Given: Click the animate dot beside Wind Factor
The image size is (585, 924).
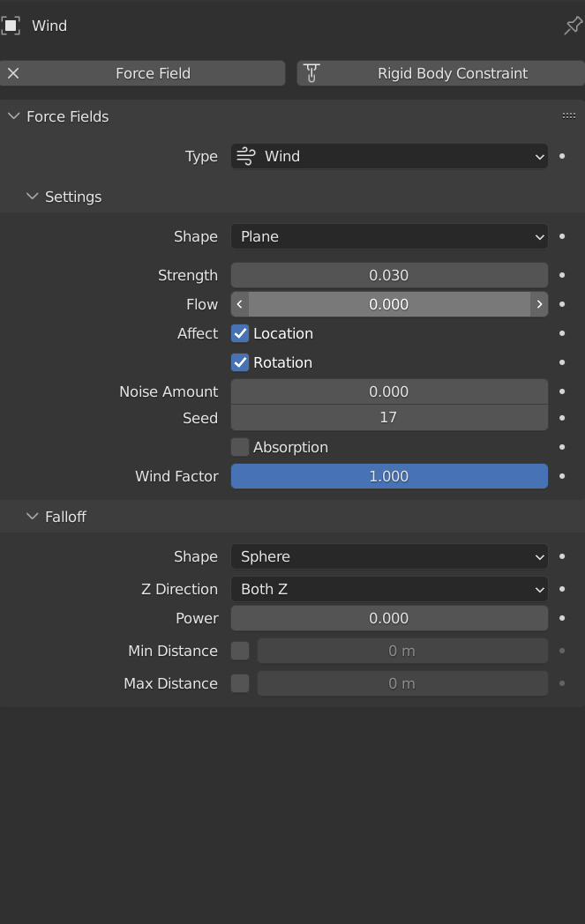Looking at the screenshot, I should coord(562,476).
